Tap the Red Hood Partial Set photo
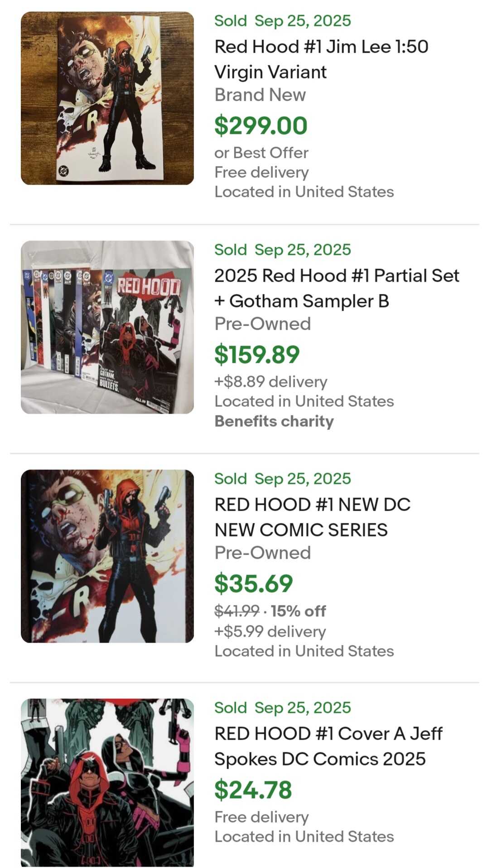 [x=107, y=327]
